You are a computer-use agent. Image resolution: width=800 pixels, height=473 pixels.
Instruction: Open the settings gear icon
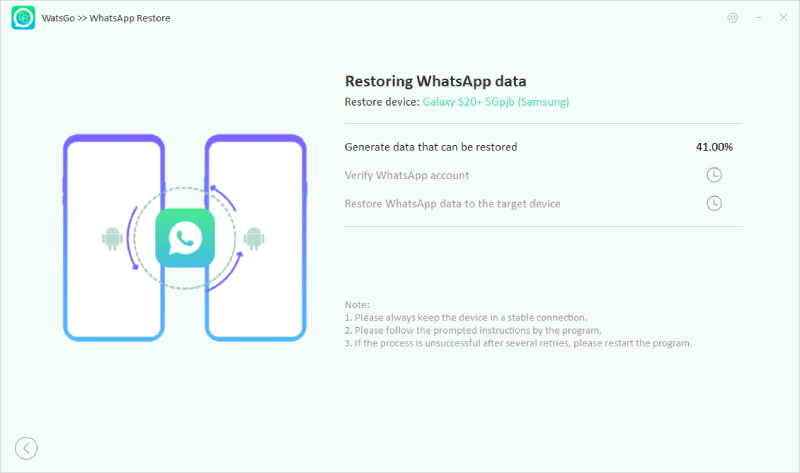[x=733, y=18]
